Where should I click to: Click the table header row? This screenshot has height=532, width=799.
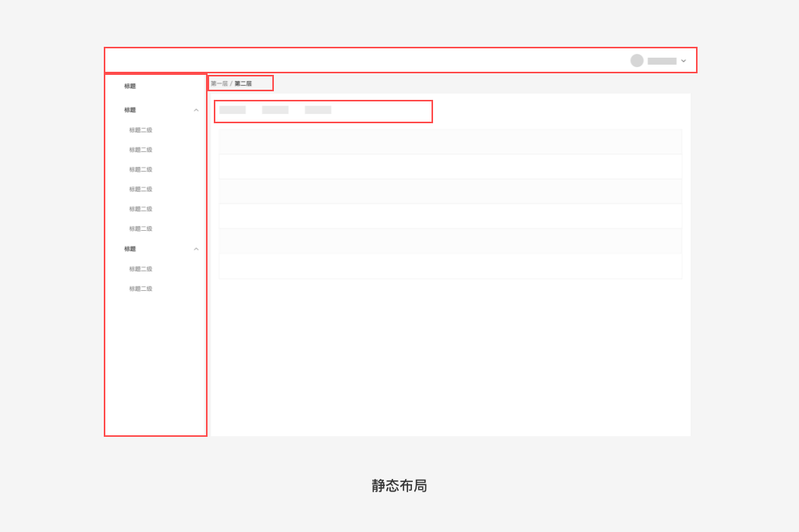(450, 142)
